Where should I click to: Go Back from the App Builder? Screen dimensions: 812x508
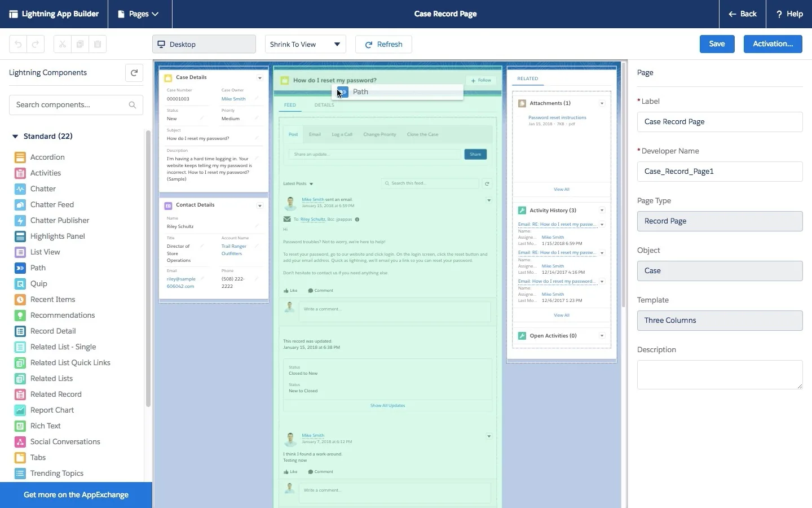pos(743,14)
